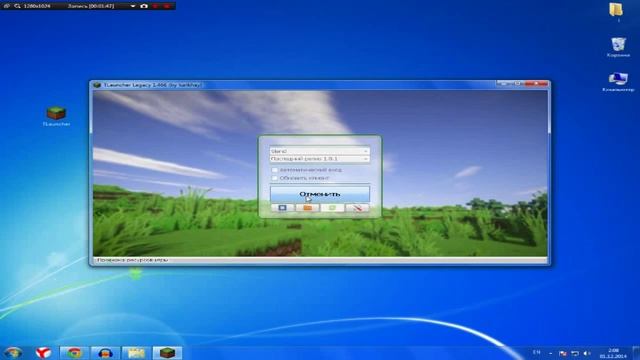Click the launcher status bar text at bottom
This screenshot has height=360, width=640.
(x=132, y=260)
